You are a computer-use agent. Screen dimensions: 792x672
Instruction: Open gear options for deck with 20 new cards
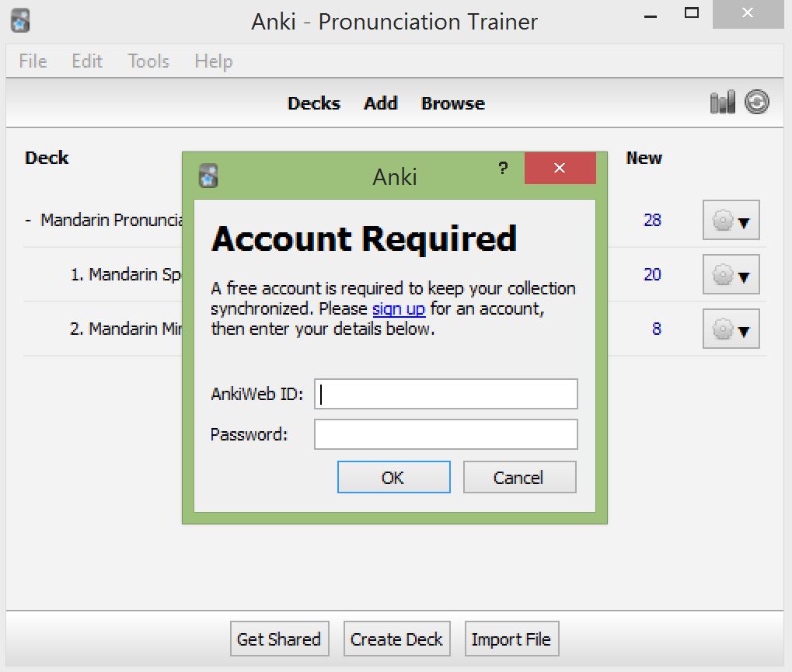pyautogui.click(x=731, y=275)
